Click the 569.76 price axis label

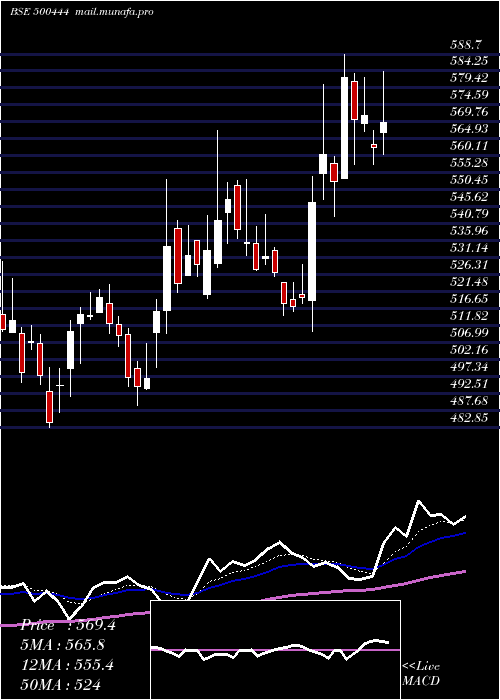[x=469, y=112]
